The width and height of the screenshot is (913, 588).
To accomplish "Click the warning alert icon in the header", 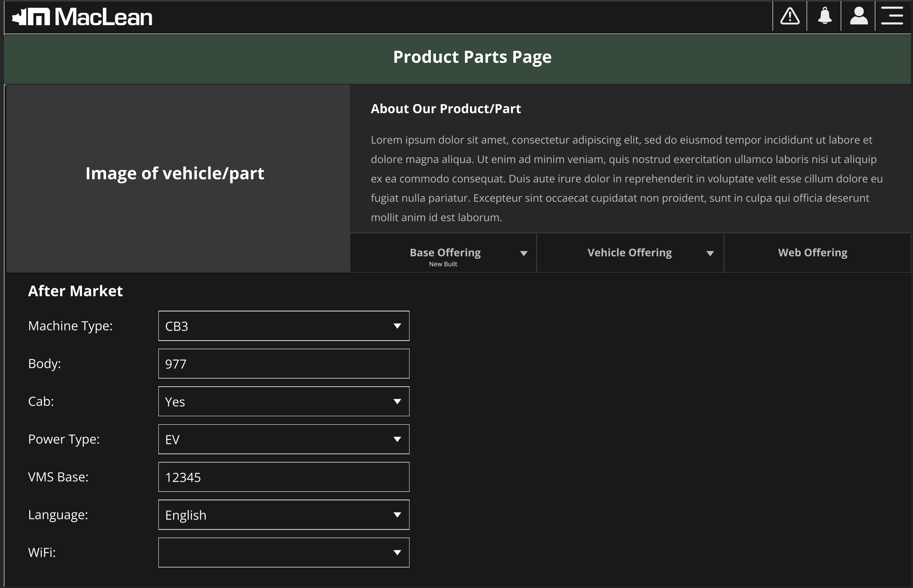I will [789, 16].
